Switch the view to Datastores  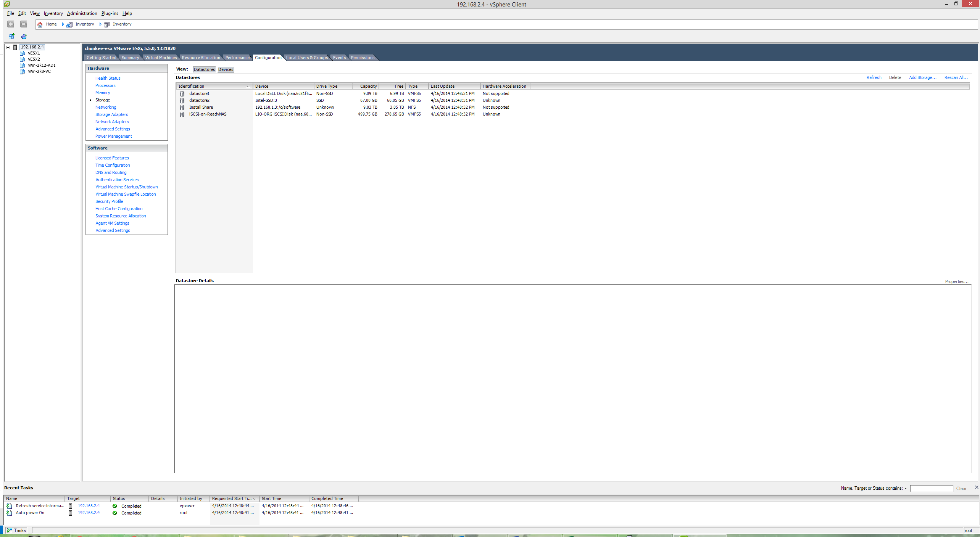pos(204,69)
